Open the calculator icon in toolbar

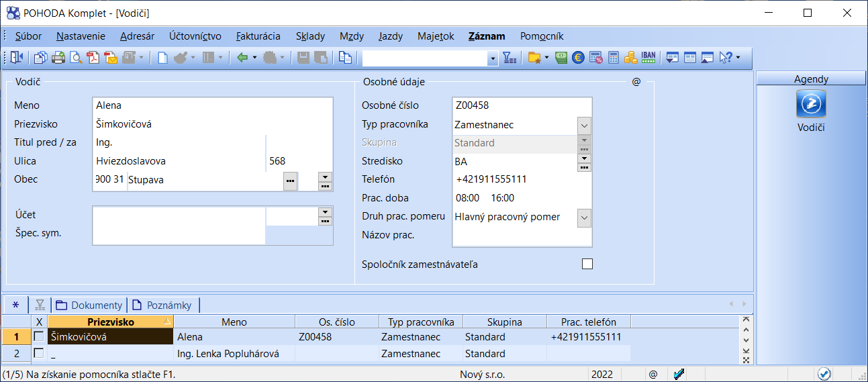[613, 58]
